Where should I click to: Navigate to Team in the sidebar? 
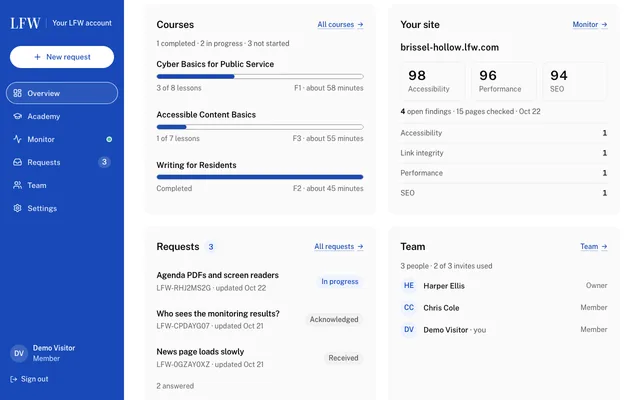click(62, 185)
